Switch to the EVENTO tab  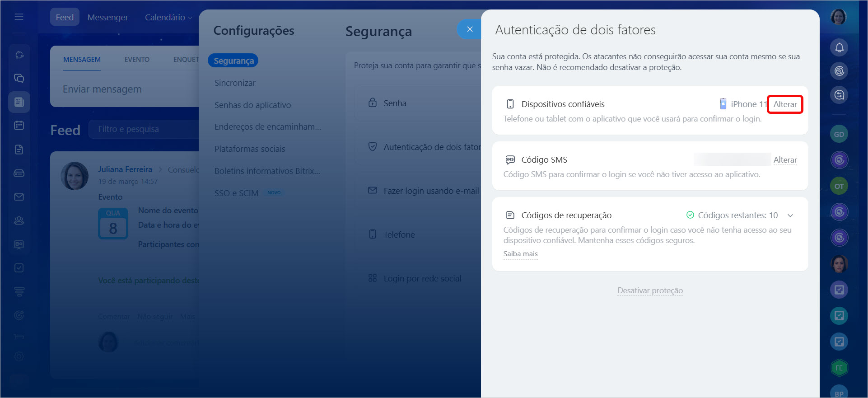[137, 60]
